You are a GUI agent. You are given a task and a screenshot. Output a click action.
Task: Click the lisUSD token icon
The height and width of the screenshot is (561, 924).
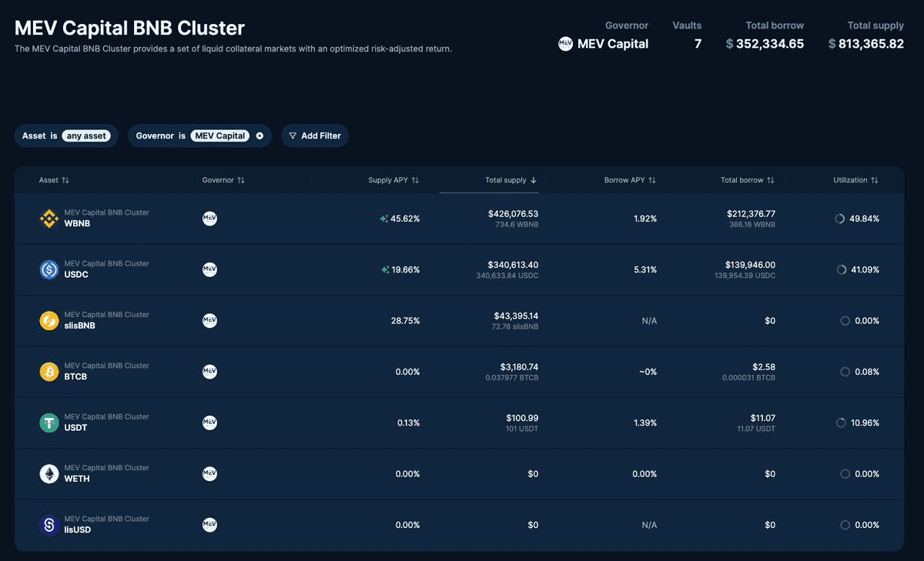click(x=49, y=524)
